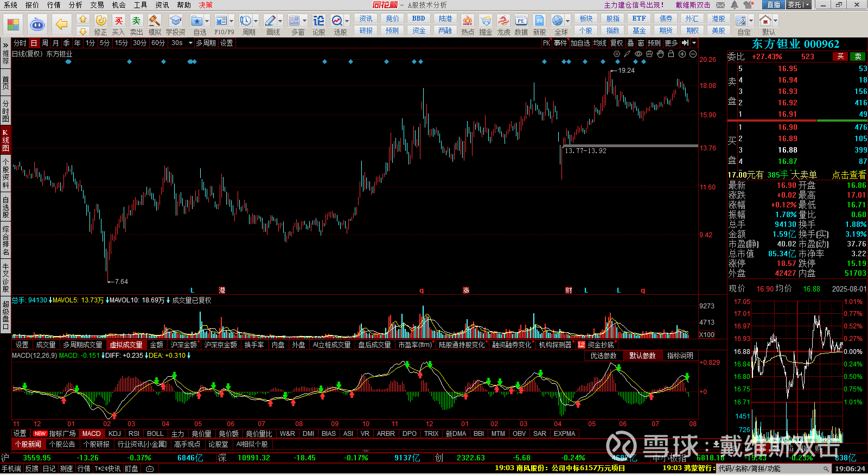Open the 全球 globe icon

[x=557, y=21]
